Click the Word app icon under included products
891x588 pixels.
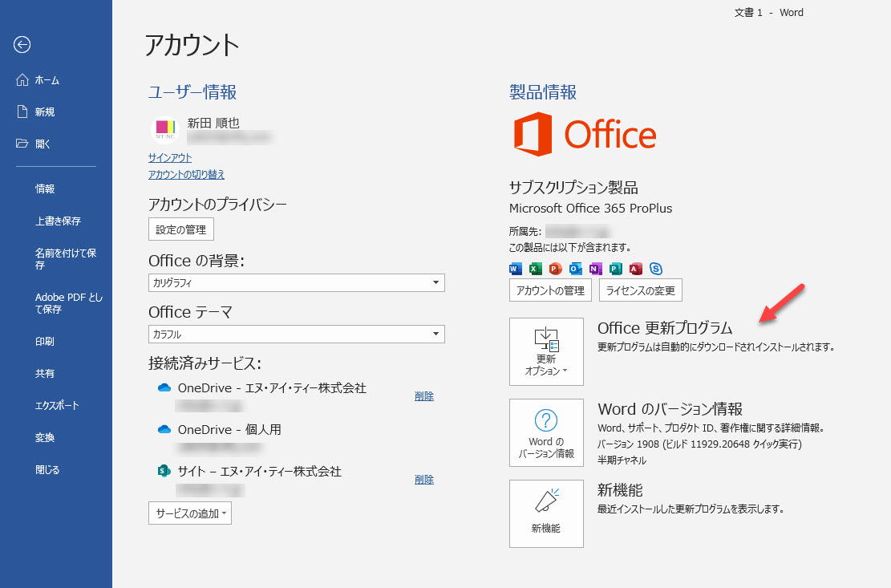coord(516,269)
